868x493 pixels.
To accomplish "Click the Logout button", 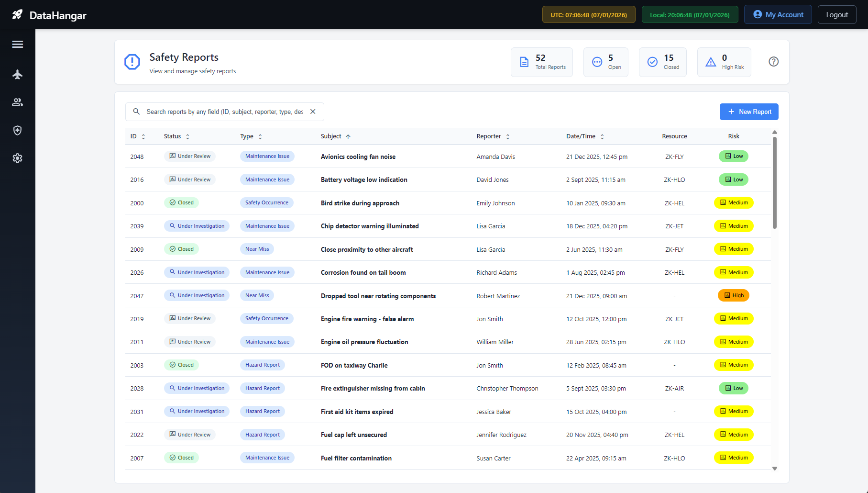I will 836,15.
